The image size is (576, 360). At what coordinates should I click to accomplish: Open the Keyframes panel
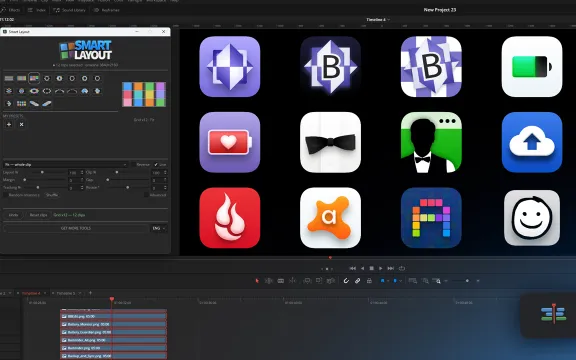coord(107,10)
